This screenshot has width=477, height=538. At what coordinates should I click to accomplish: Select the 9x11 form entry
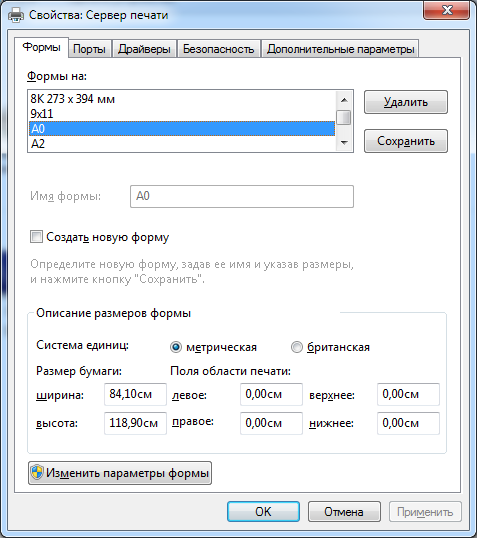coord(182,114)
